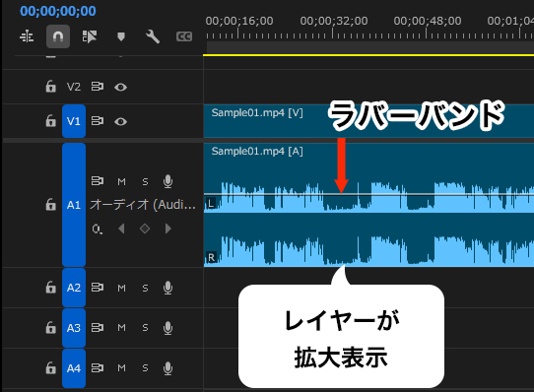Open caption track options CC icon
534x392 pixels.
tap(184, 36)
